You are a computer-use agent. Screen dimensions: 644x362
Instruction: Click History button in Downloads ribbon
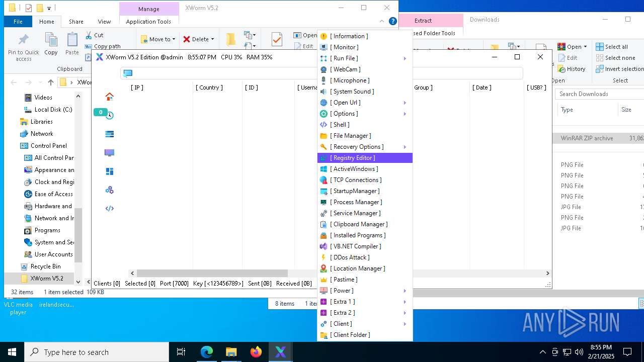coord(571,69)
